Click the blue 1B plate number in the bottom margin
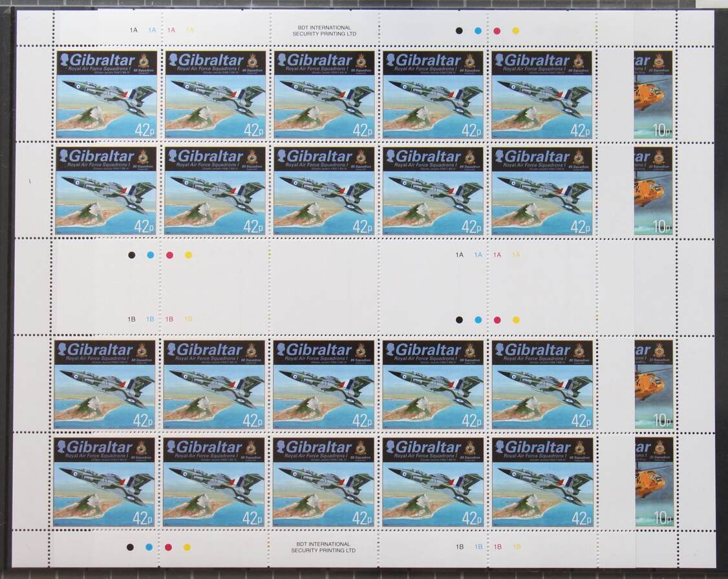 pyautogui.click(x=478, y=547)
